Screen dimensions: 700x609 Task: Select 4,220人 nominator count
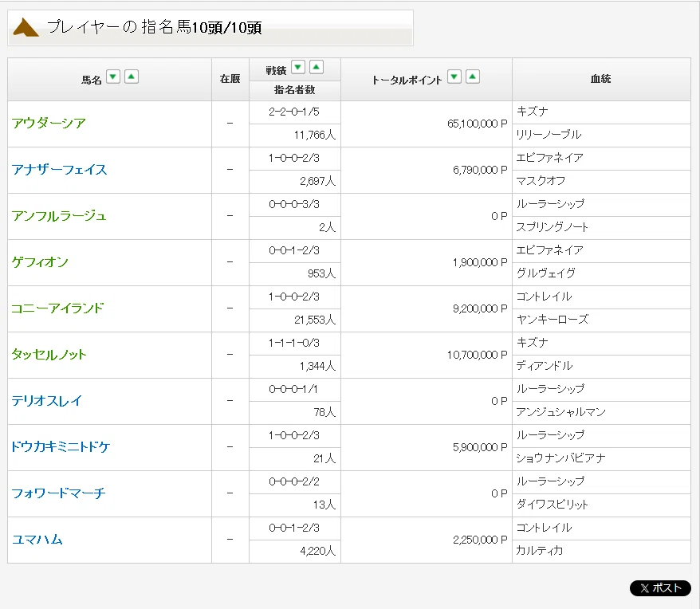[x=317, y=551]
